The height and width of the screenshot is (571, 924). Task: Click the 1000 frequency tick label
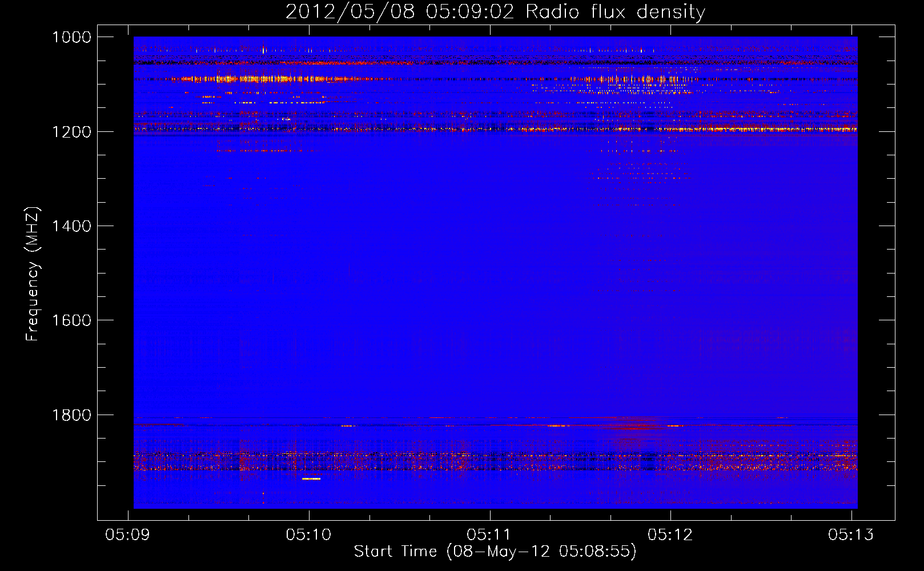71,37
